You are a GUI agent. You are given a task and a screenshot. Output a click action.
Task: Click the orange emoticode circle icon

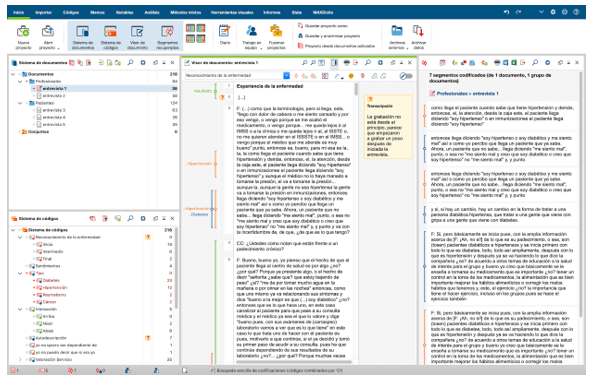(351, 76)
